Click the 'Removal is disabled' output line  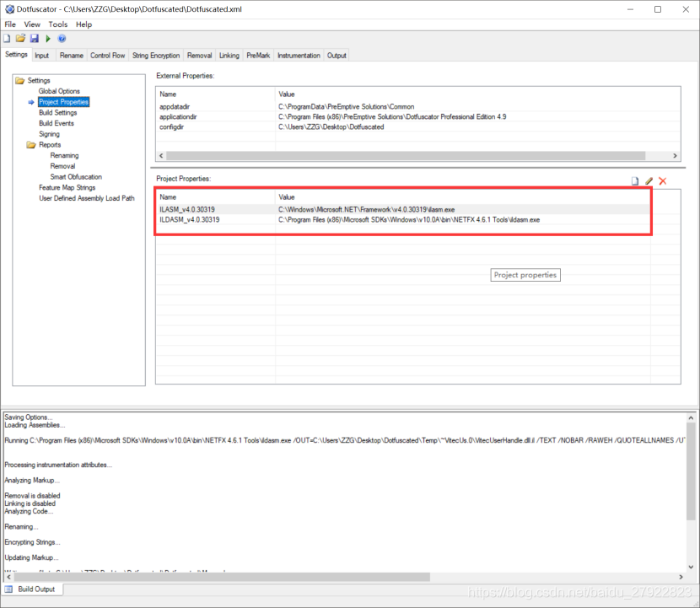(32, 496)
